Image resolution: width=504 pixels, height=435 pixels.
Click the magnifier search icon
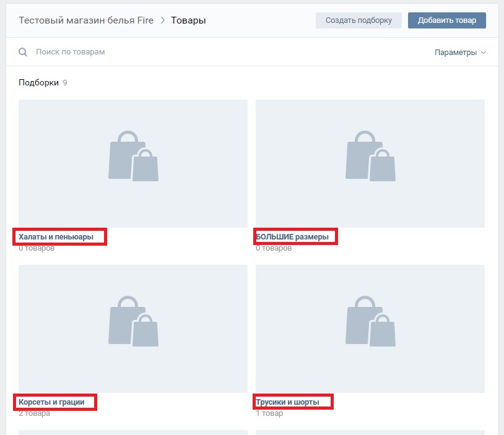(x=23, y=52)
